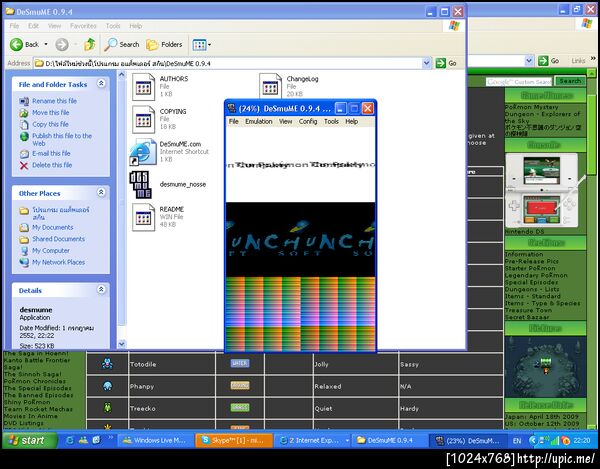Open My Computer in Other Places

(x=51, y=251)
